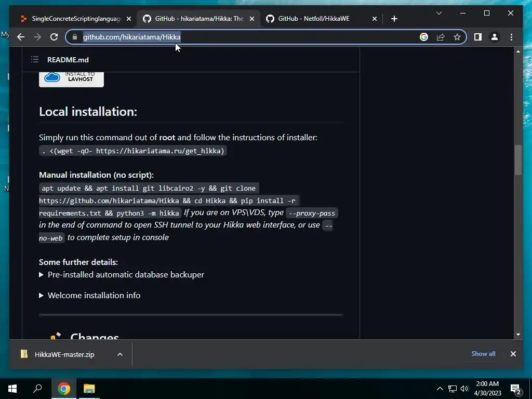Open the Windows Start menu
532x399 pixels.
12,389
